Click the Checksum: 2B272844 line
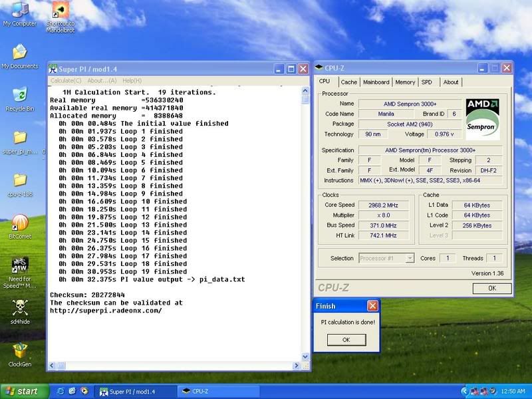The height and width of the screenshot is (399, 532). coord(87,295)
